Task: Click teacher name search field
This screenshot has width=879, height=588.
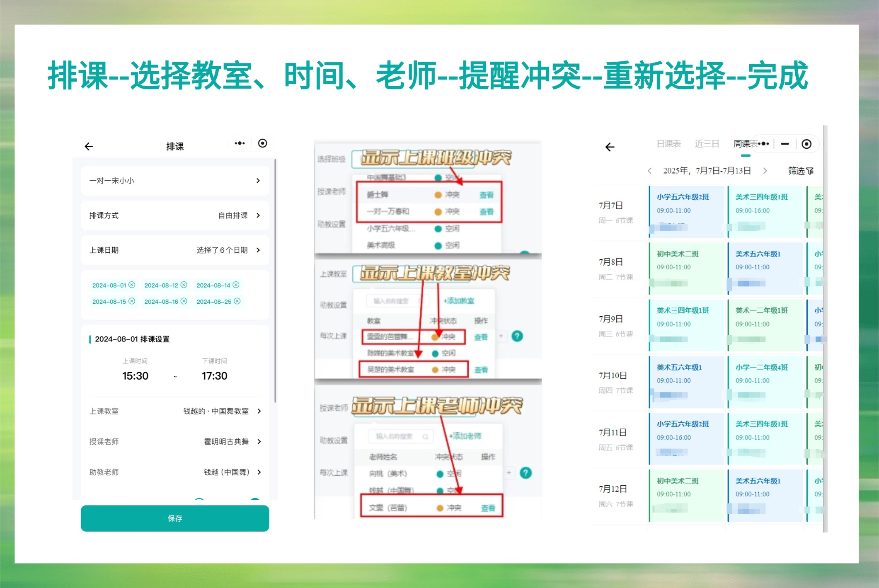Action: click(400, 436)
